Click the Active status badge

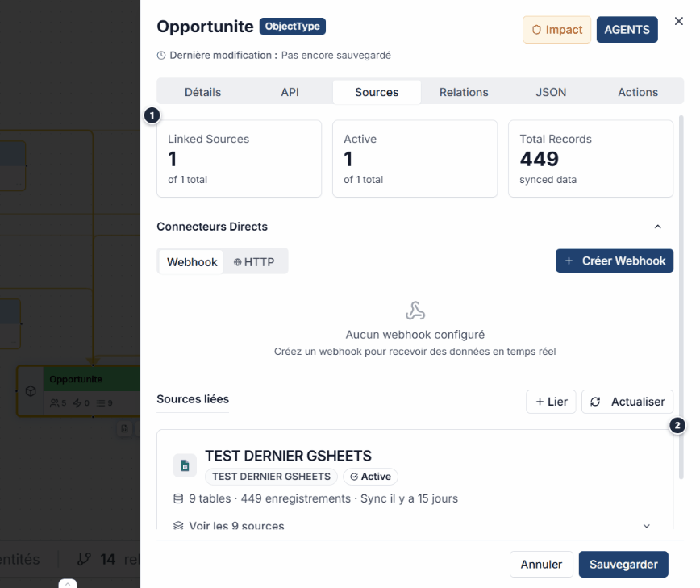coord(370,477)
